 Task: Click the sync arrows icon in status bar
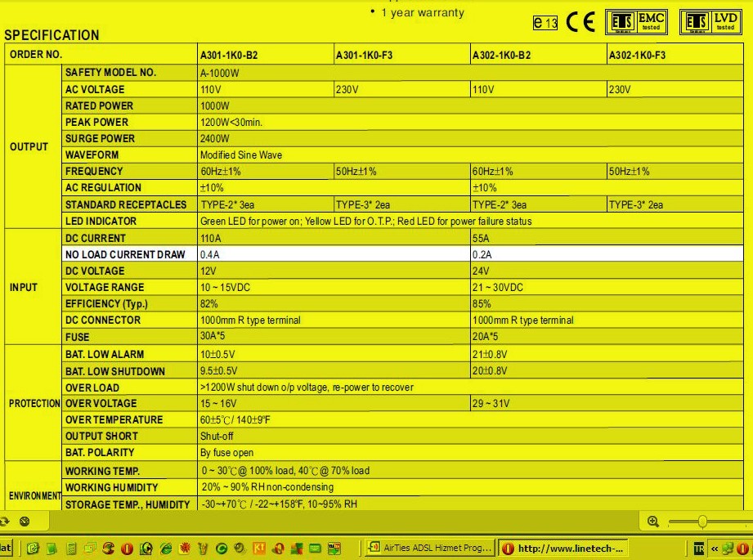6,521
